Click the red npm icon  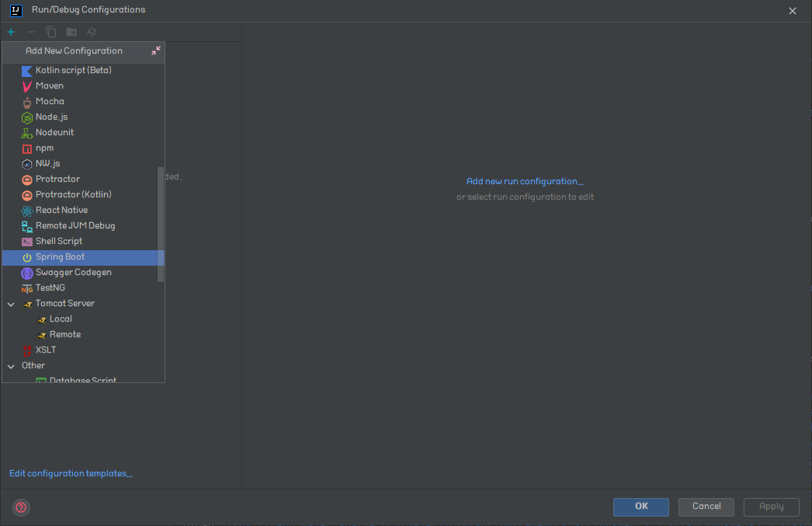[x=27, y=148]
